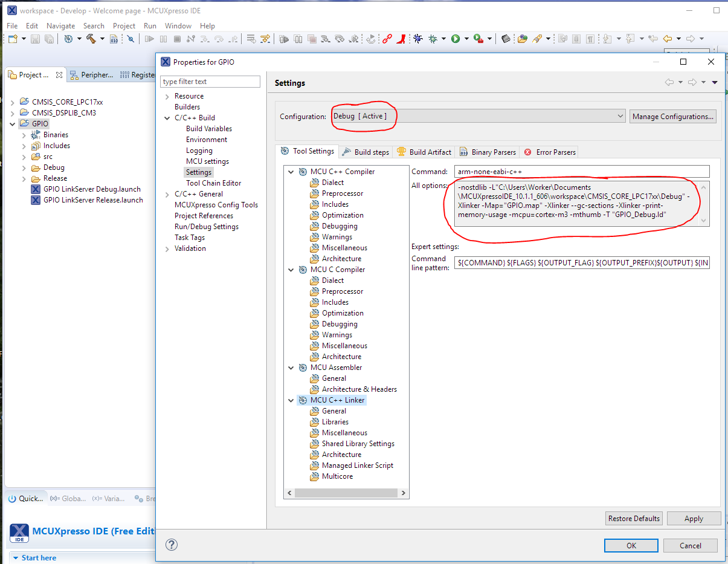The height and width of the screenshot is (564, 728).
Task: Click the build configuration target icon in toolbar
Action: point(68,39)
